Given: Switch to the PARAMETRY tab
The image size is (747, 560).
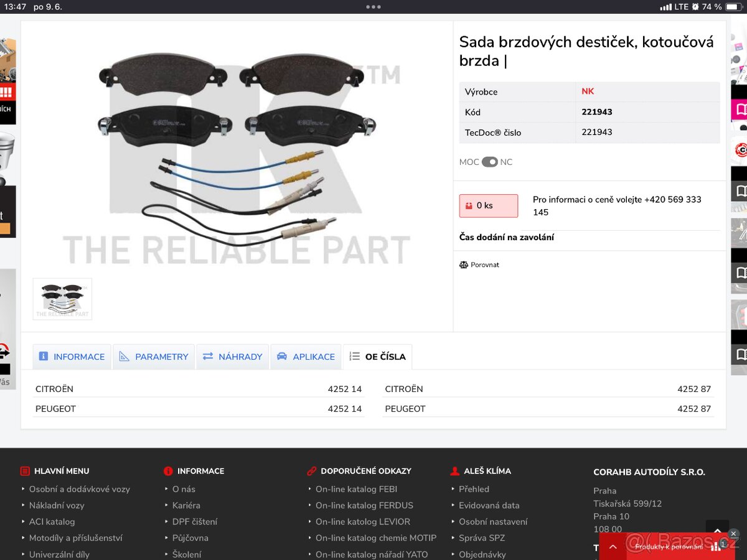Looking at the screenshot, I should tap(154, 357).
